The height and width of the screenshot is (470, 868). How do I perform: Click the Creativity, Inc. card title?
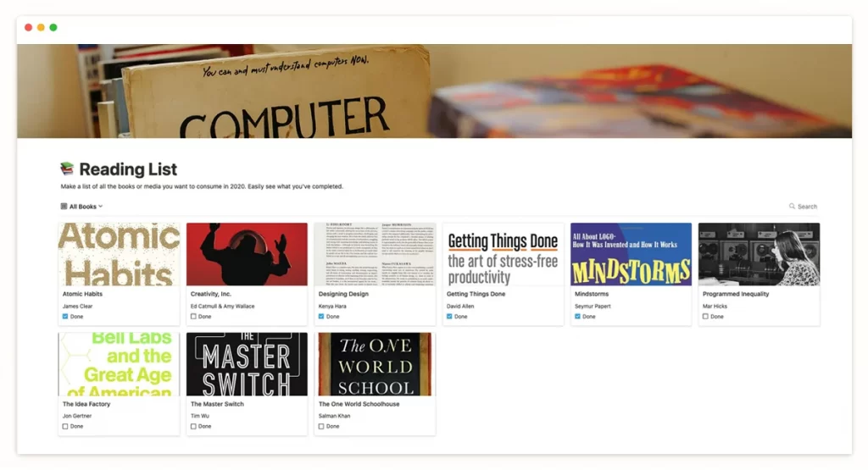(x=211, y=294)
